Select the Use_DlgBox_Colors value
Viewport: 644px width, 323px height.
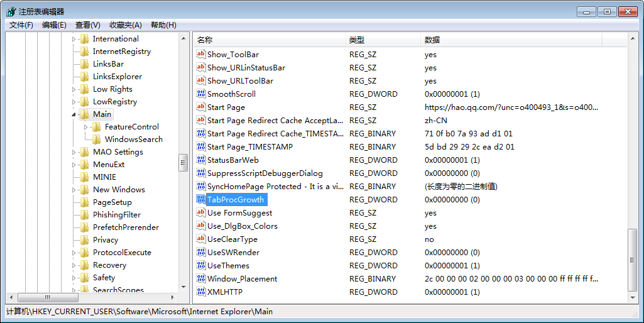(x=243, y=226)
